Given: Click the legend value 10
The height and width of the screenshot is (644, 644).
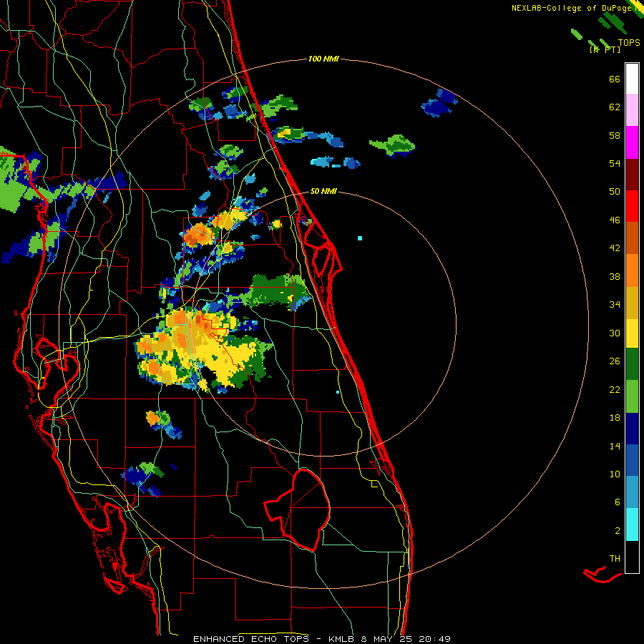Looking at the screenshot, I should (x=615, y=474).
